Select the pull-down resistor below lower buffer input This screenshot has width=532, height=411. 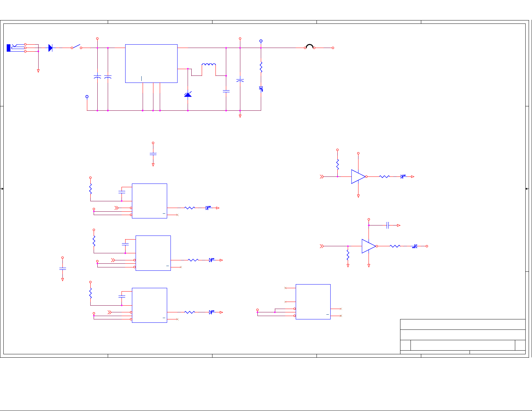point(348,255)
